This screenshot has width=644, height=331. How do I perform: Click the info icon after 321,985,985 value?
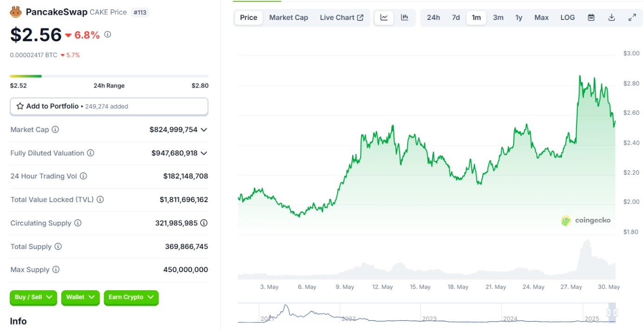pos(204,223)
